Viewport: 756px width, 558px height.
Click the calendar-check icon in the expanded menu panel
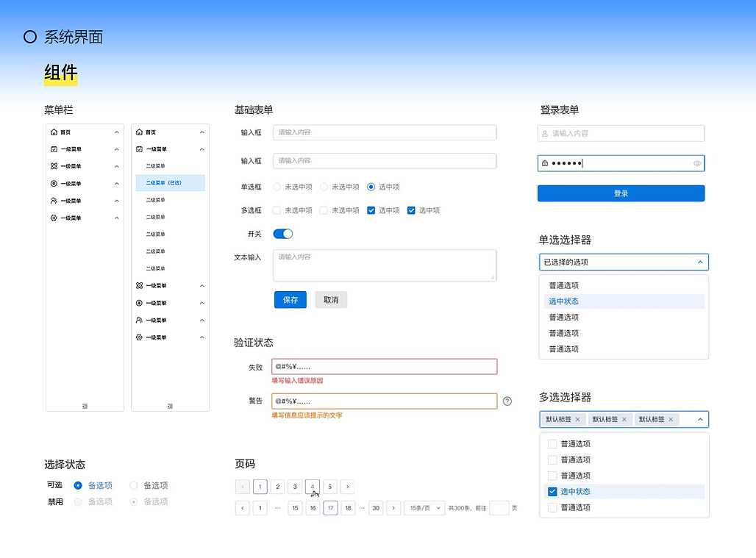(139, 149)
